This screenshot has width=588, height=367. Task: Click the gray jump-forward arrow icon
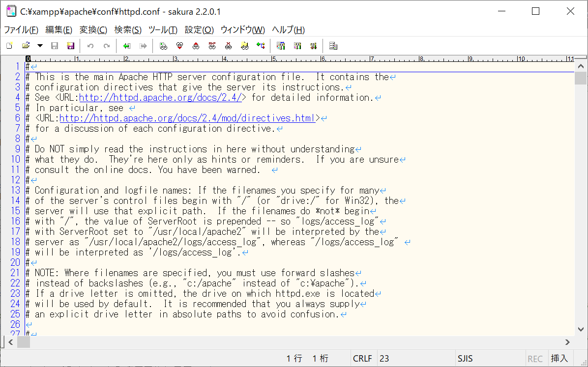tap(143, 46)
